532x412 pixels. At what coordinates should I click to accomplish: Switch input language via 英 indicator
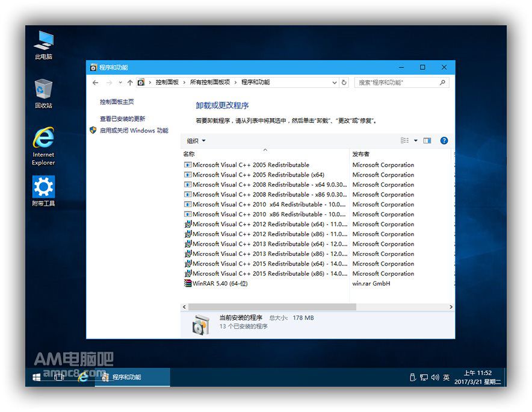pyautogui.click(x=446, y=377)
